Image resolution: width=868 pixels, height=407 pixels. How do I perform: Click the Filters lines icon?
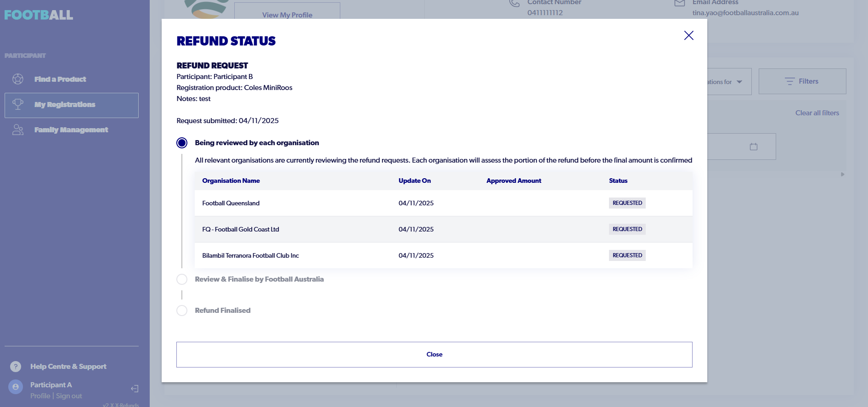pos(789,81)
